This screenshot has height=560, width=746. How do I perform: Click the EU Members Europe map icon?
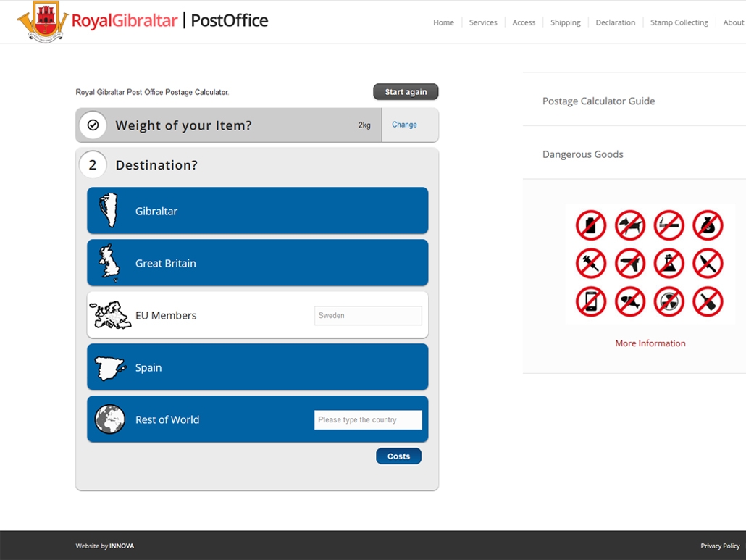pyautogui.click(x=110, y=315)
